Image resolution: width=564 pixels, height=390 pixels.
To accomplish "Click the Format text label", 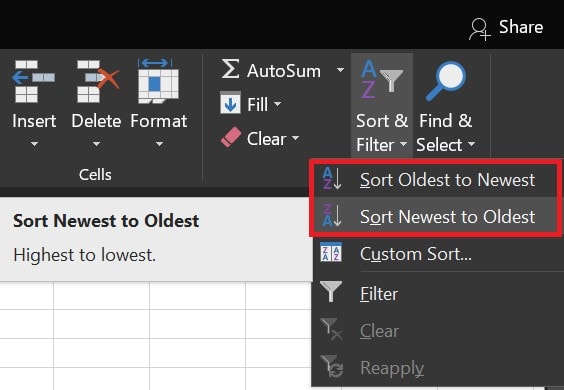I will 159,121.
